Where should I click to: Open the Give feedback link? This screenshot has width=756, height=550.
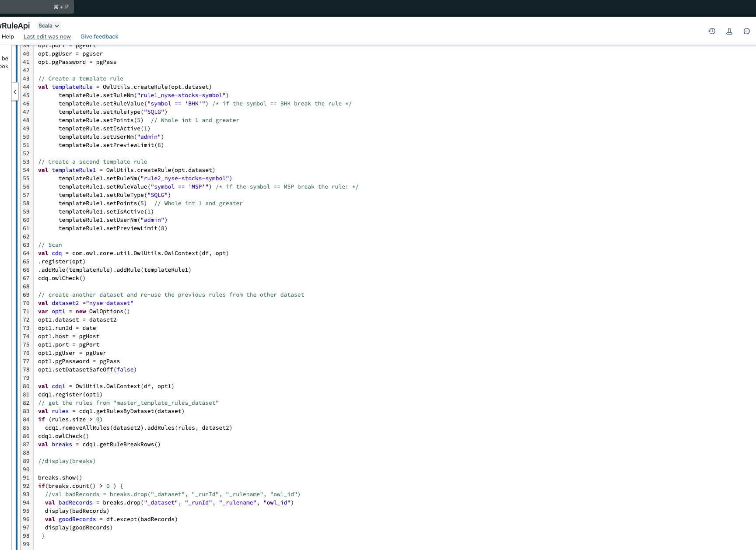pos(99,36)
